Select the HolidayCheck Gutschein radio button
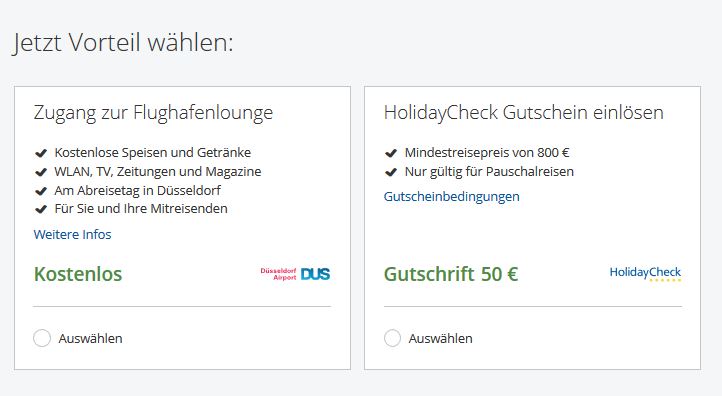Viewport: 722px width, 396px height. coord(392,338)
